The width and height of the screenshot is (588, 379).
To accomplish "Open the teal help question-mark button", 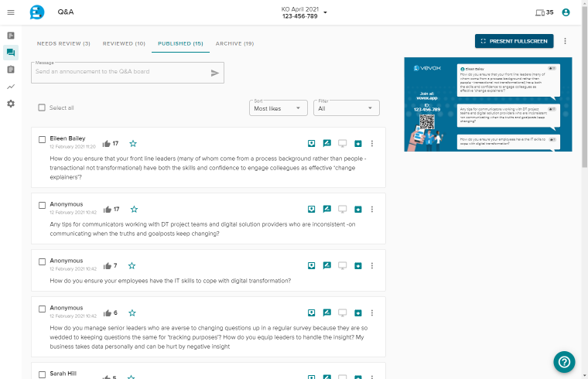I will (564, 361).
